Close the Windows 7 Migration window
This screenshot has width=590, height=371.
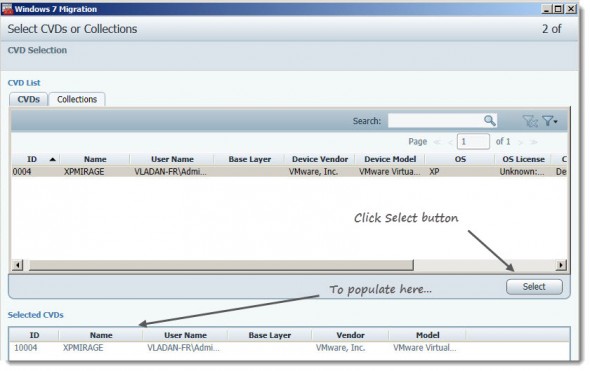point(571,9)
